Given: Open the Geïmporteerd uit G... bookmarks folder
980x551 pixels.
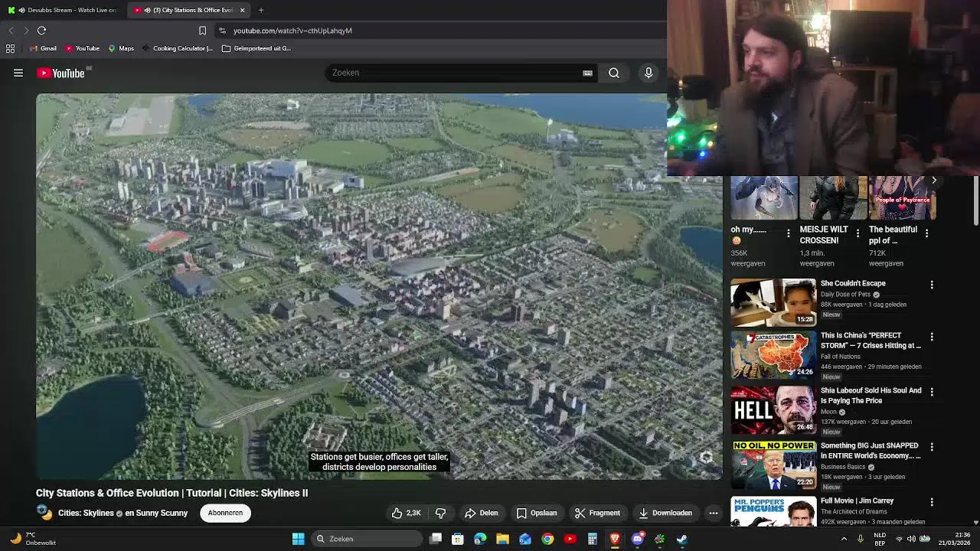Looking at the screenshot, I should pyautogui.click(x=256, y=48).
